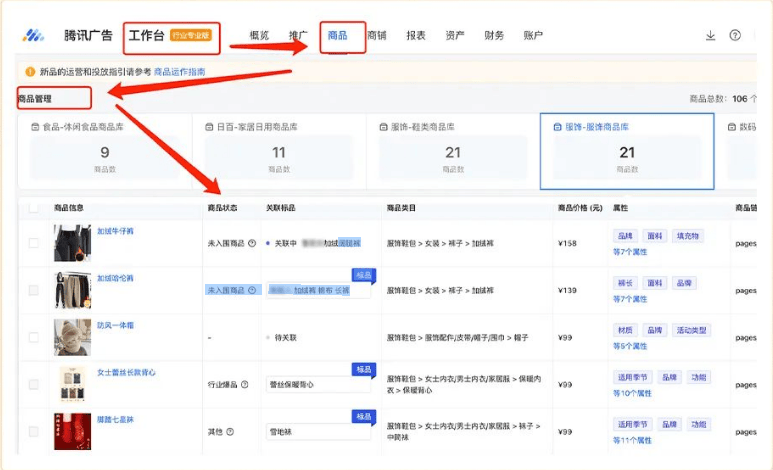Open the 加绒牛仔裤 product thumbnail
Image resolution: width=773 pixels, height=470 pixels.
pos(72,243)
